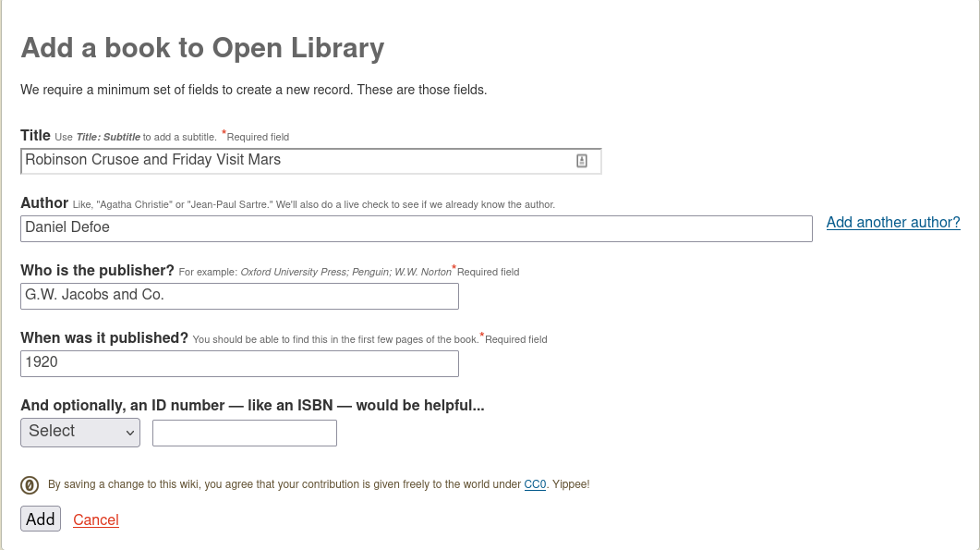Click the Title label text

[36, 136]
